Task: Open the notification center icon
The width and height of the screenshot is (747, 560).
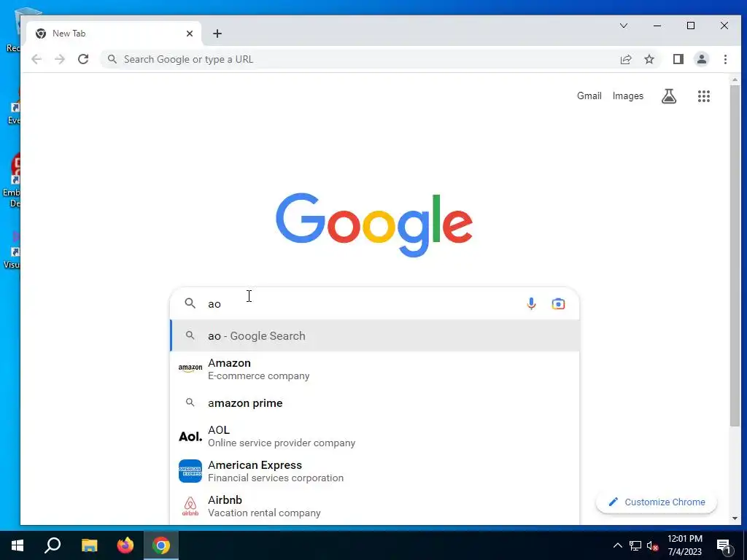Action: click(724, 545)
